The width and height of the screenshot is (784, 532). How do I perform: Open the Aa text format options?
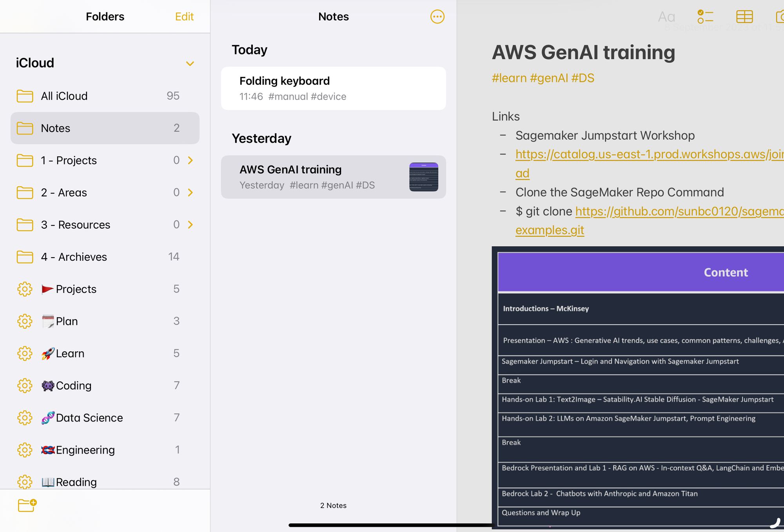(x=666, y=16)
